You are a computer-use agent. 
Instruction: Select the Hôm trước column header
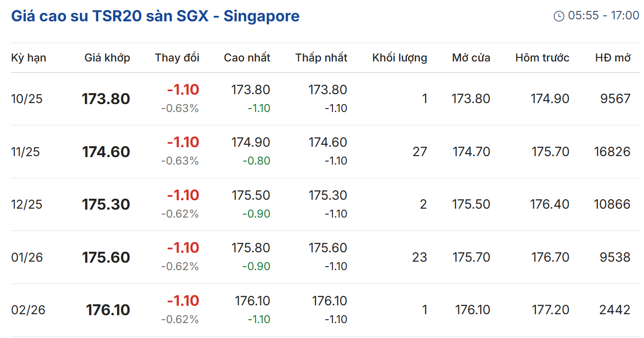point(542,58)
